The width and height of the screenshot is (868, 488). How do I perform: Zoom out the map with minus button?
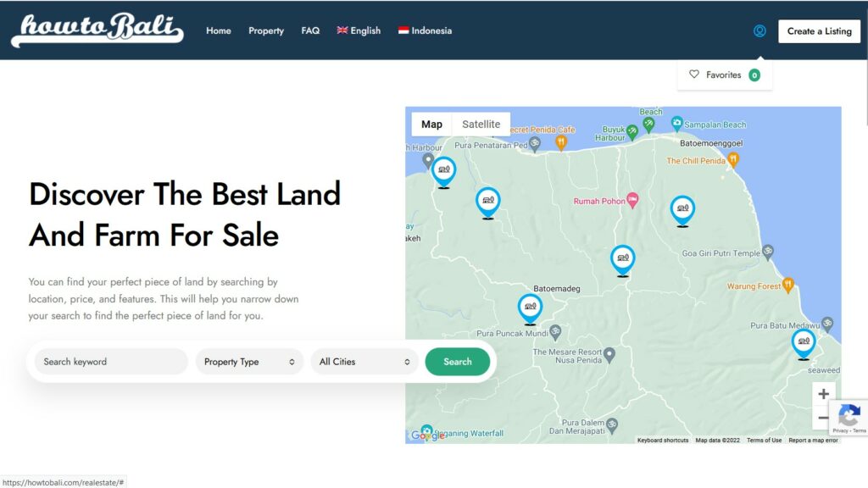point(822,418)
